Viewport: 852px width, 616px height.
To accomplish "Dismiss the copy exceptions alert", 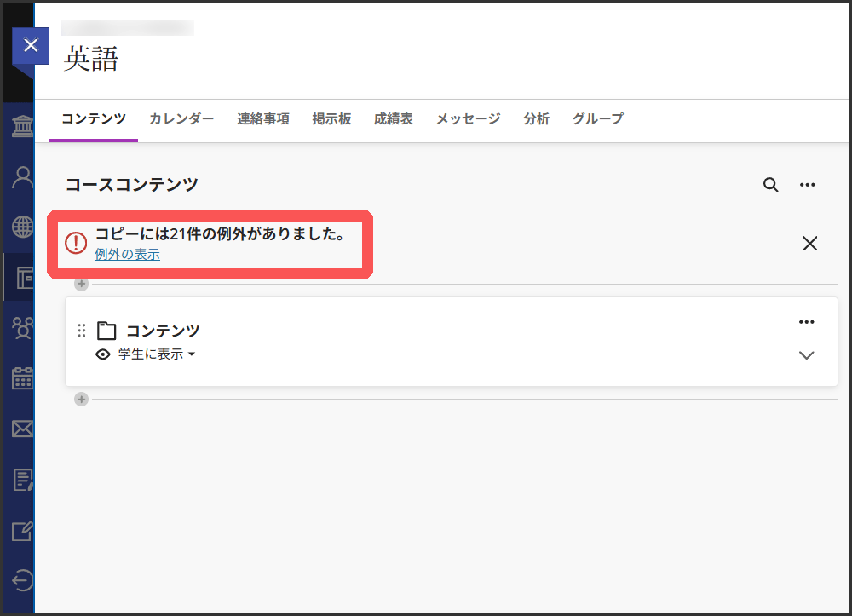I will tap(809, 244).
